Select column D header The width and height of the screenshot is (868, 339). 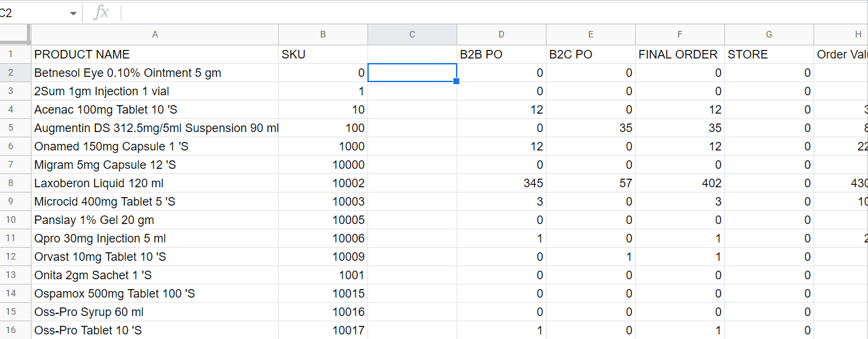(x=501, y=35)
